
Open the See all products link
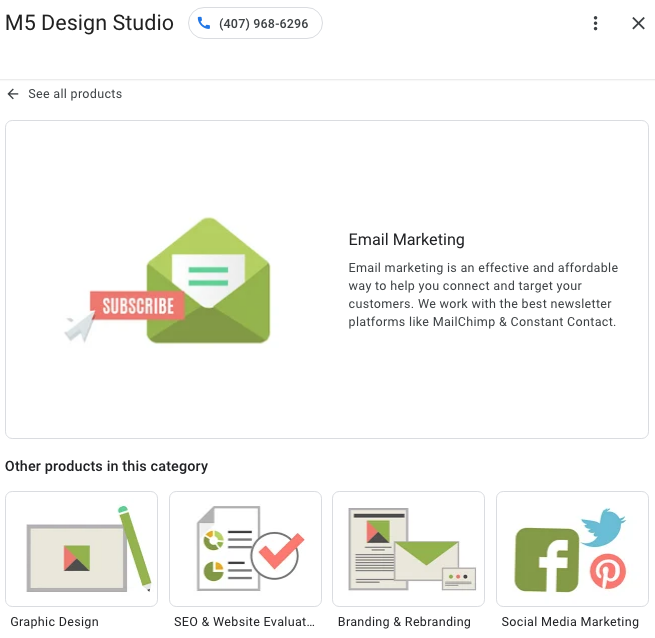75,94
